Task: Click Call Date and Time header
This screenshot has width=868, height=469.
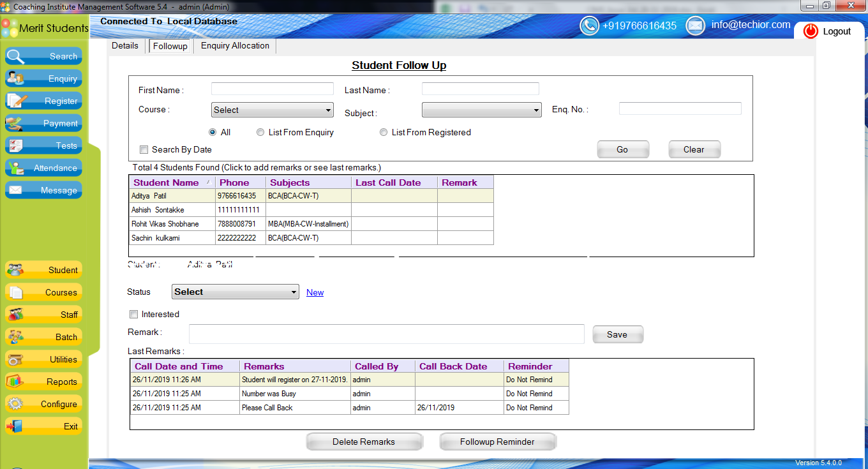Action: point(185,366)
